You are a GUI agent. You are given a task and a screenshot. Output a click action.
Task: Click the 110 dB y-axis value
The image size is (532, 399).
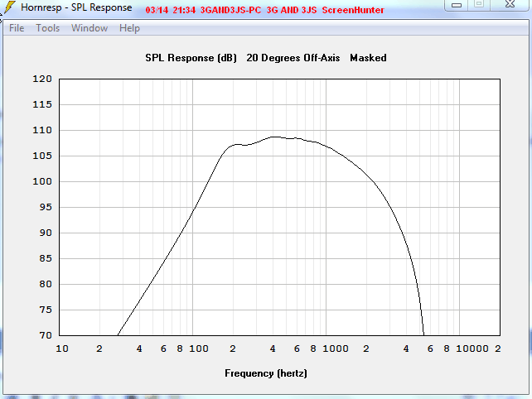pyautogui.click(x=42, y=130)
